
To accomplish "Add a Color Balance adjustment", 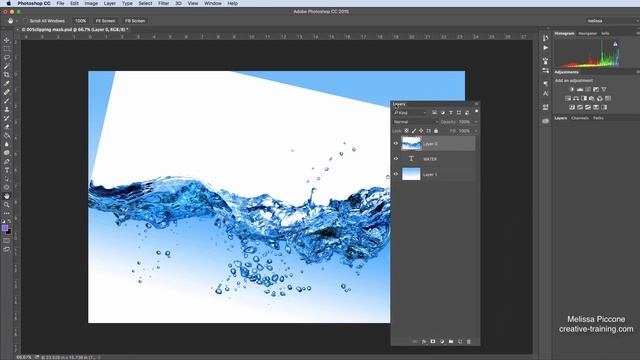I will point(576,98).
